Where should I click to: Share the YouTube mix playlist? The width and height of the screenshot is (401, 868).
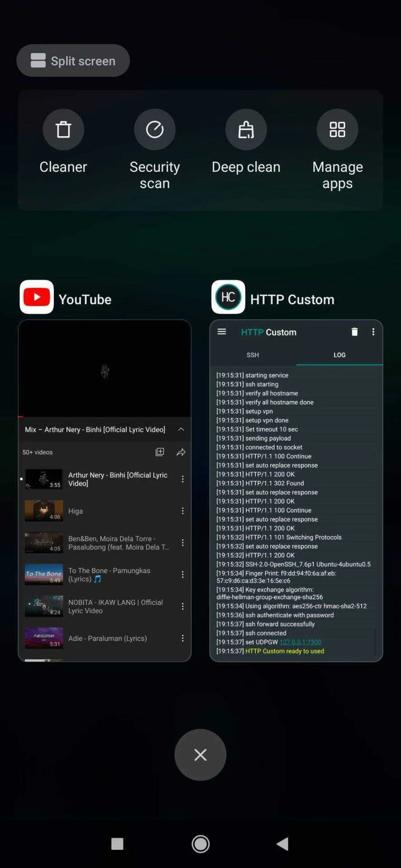click(x=181, y=452)
